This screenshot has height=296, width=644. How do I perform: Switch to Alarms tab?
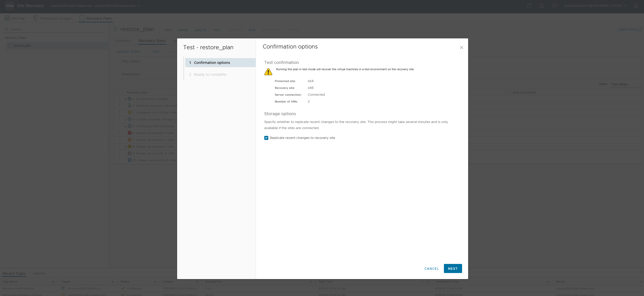point(39,274)
